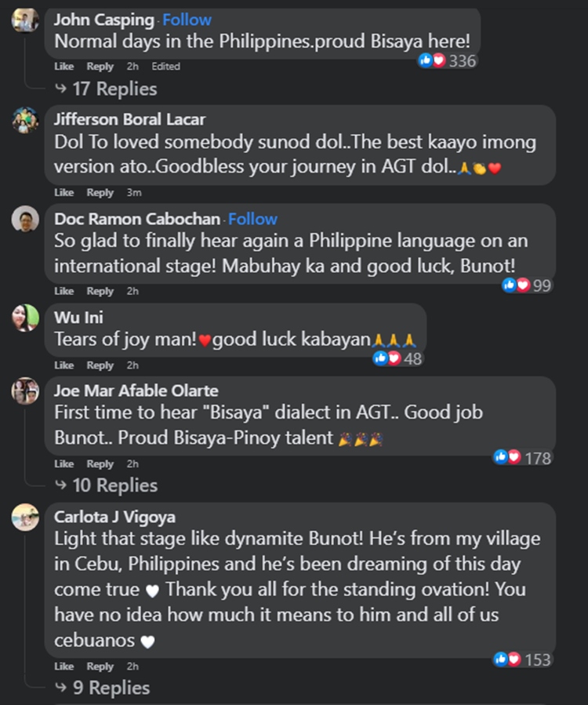Click Jifferson Boral Lacar's profile picture
The image size is (588, 705).
[x=25, y=122]
